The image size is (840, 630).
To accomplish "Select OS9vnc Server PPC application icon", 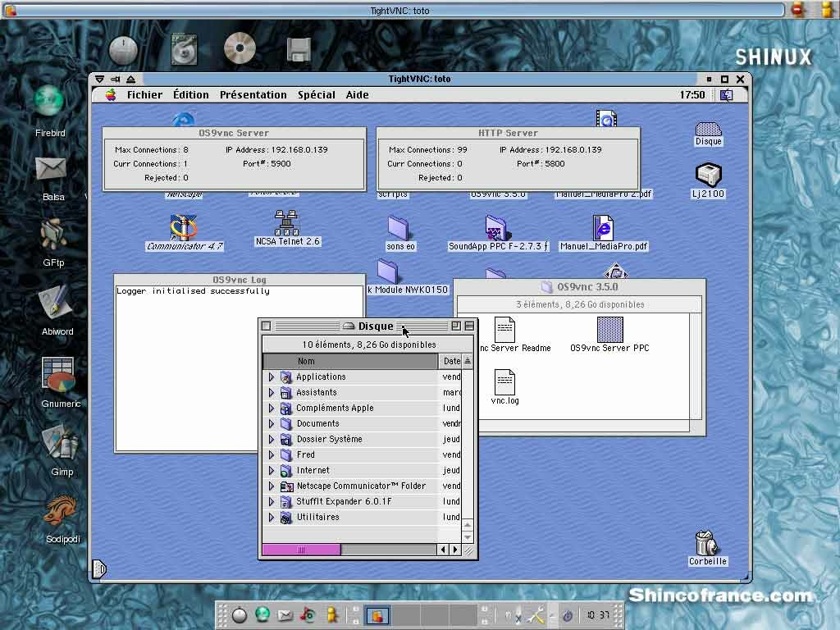I will [609, 330].
